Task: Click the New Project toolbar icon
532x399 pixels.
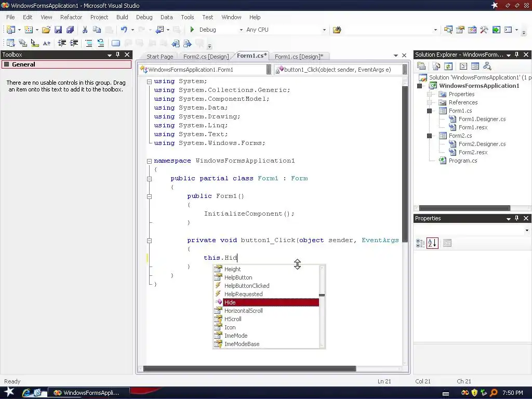Action: pyautogui.click(x=10, y=30)
